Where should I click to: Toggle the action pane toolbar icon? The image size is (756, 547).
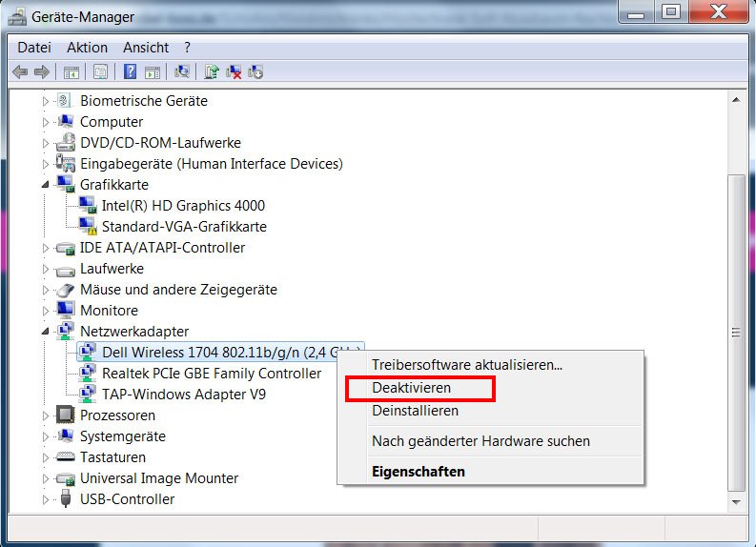pyautogui.click(x=153, y=72)
